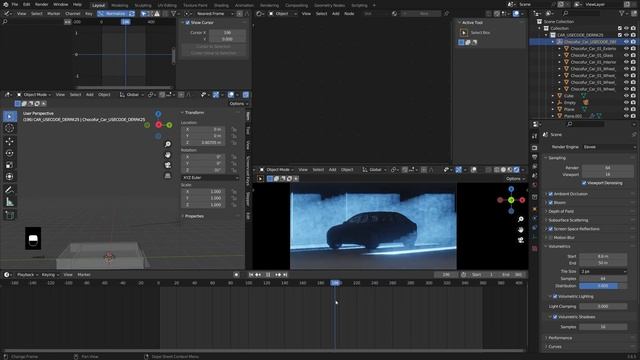Click zoom magnifier in left 3D viewport
Viewport: 640px width, 360px height.
[168, 144]
